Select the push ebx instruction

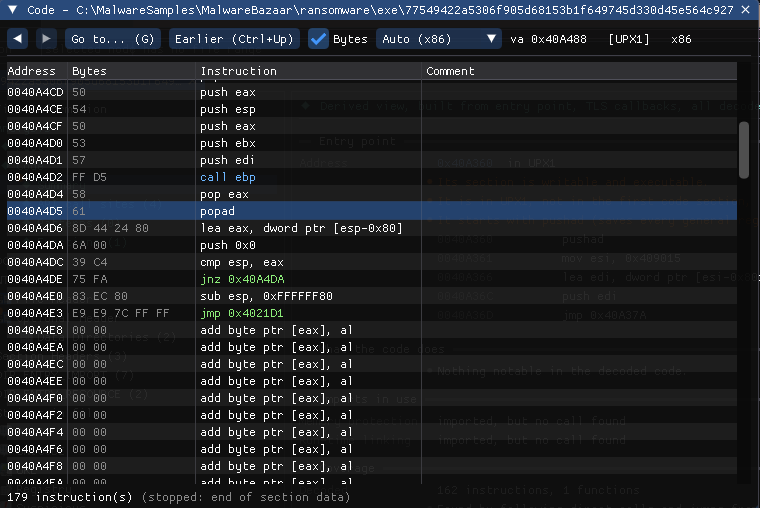click(228, 143)
